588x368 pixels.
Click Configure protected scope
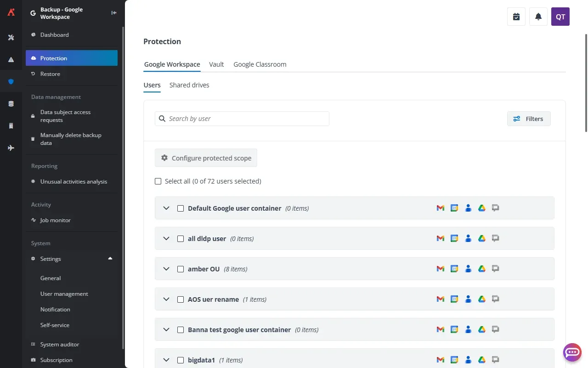coord(206,158)
